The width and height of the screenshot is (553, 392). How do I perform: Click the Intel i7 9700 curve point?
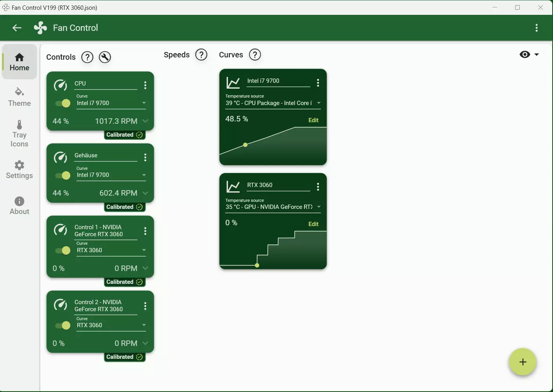(x=245, y=145)
